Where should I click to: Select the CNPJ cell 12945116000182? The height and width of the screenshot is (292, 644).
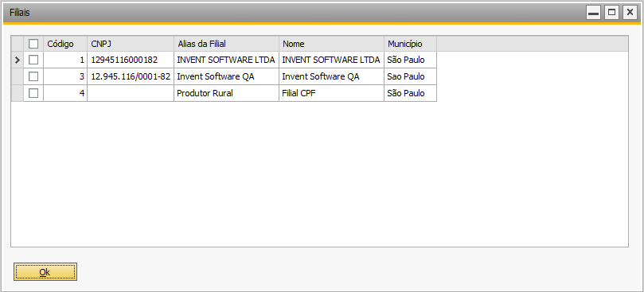pos(131,60)
